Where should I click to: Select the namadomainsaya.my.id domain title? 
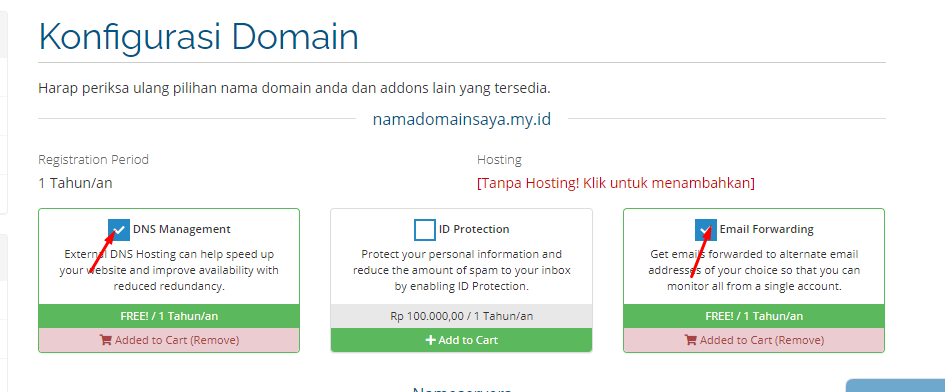point(462,119)
